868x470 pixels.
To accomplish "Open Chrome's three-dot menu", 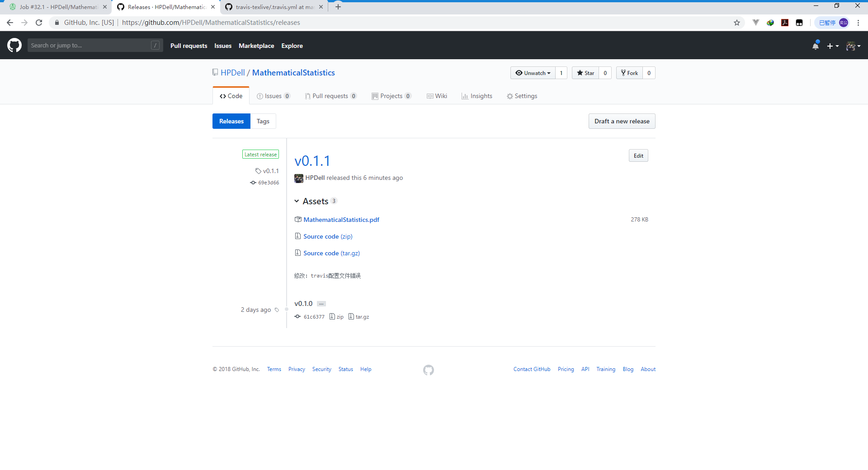I will point(858,23).
